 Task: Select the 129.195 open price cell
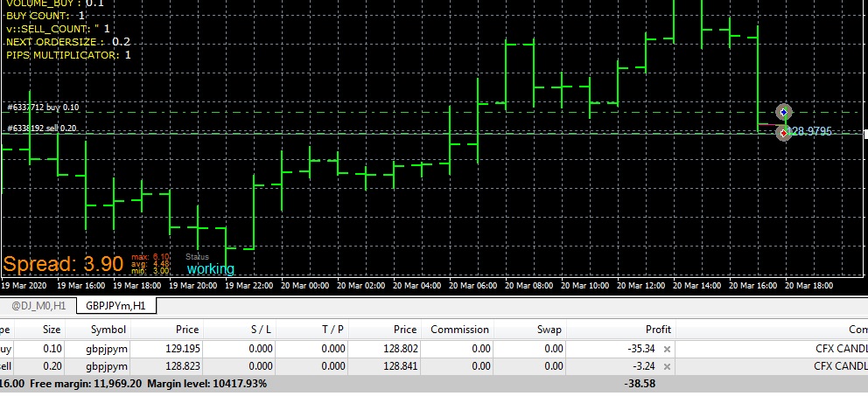[x=182, y=349]
